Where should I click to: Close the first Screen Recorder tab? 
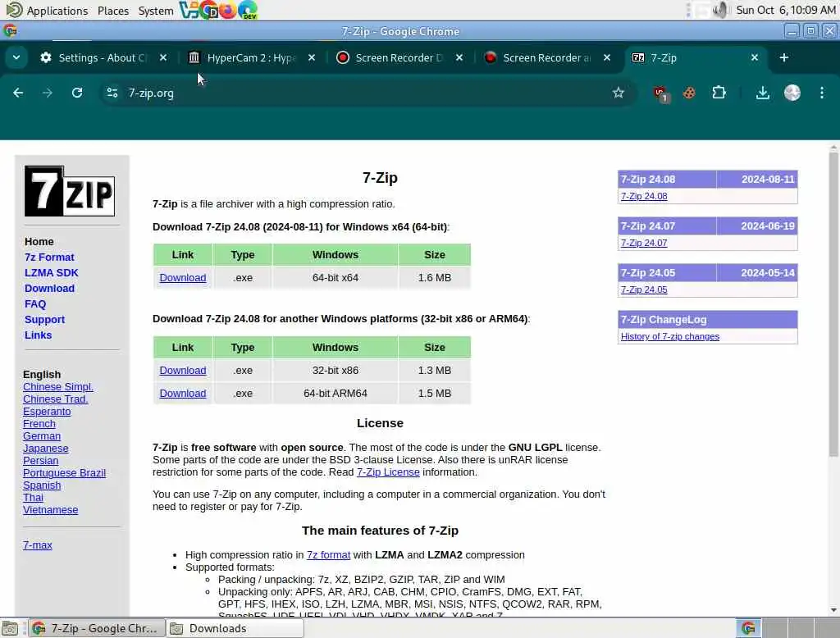459,57
